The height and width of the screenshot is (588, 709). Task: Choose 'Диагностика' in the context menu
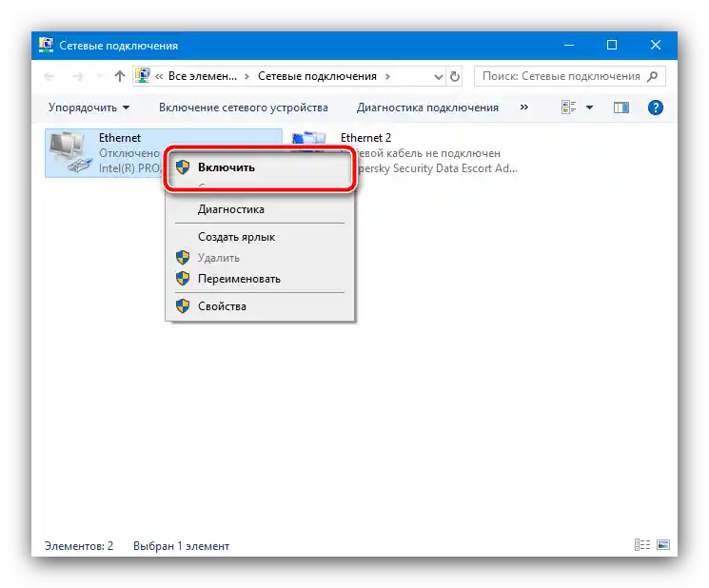pyautogui.click(x=260, y=209)
